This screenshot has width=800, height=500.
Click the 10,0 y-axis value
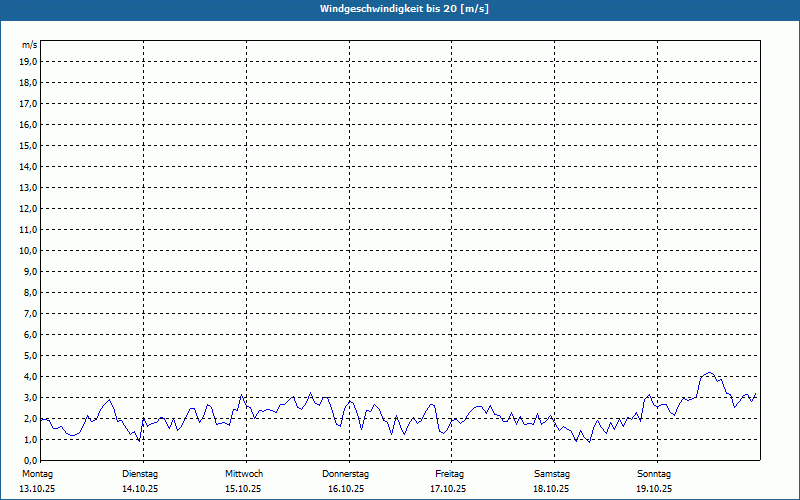[29, 250]
